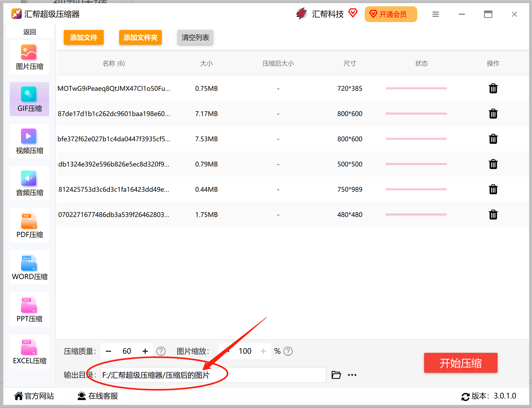Delete the bfe372f62e027b1c4da0447f3935cf5 file row

(x=493, y=139)
